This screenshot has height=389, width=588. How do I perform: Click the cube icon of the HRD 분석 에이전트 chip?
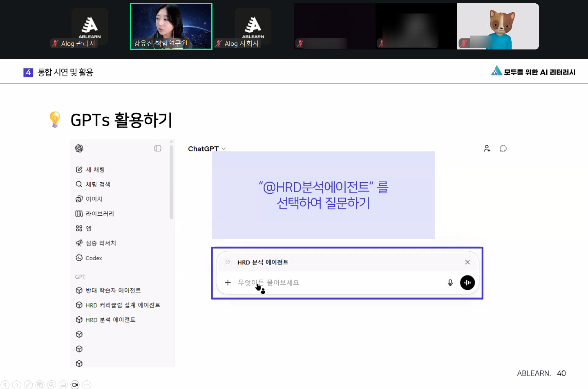click(228, 262)
